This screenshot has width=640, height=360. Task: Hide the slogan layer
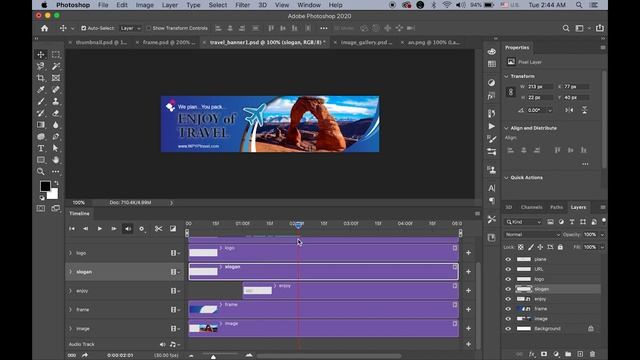508,289
